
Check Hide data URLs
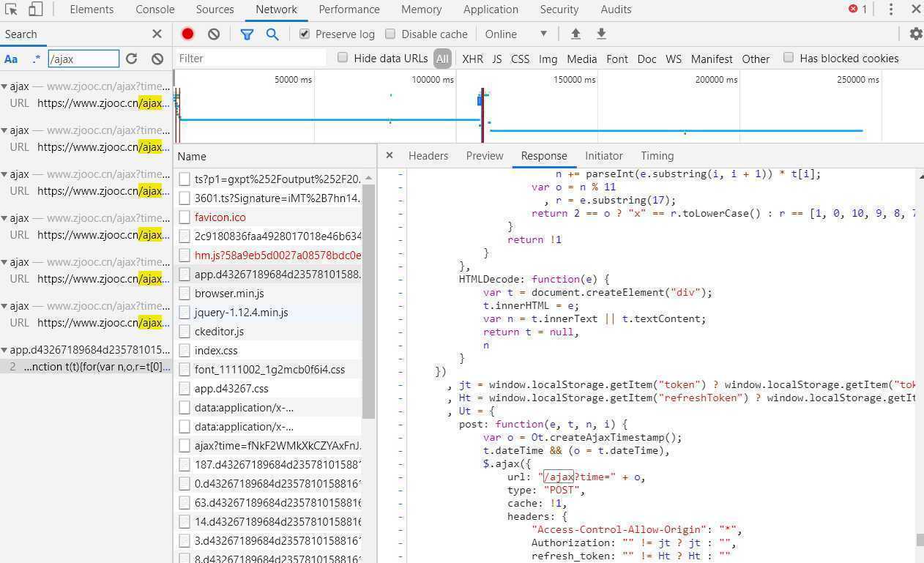[342, 58]
